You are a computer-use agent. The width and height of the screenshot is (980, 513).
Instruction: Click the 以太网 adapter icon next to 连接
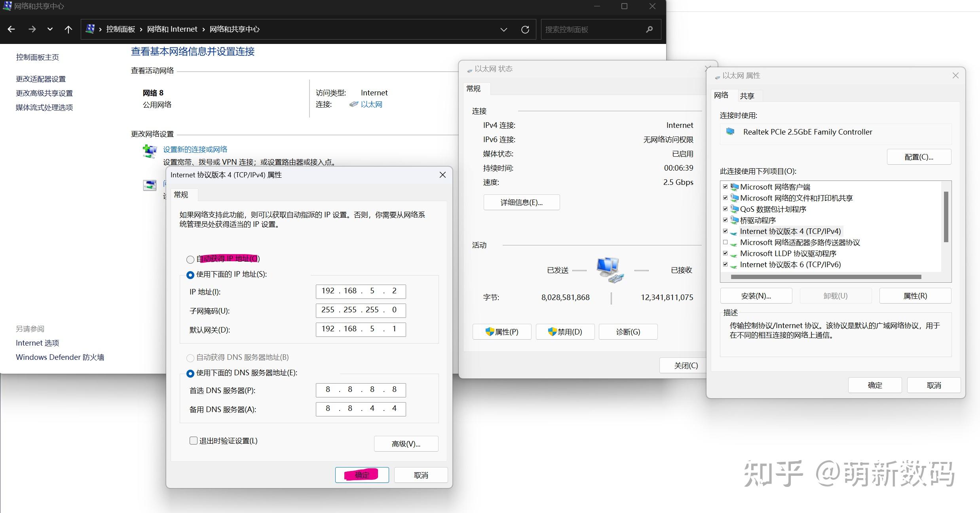pyautogui.click(x=353, y=104)
